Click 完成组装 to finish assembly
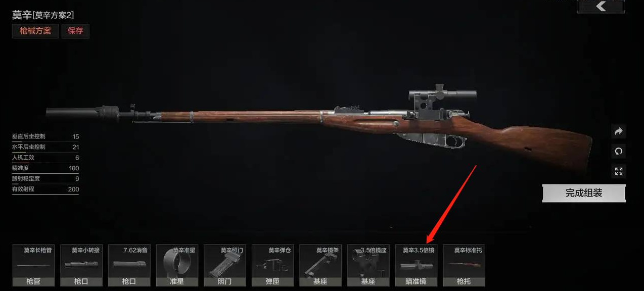The height and width of the screenshot is (291, 644). (x=584, y=193)
